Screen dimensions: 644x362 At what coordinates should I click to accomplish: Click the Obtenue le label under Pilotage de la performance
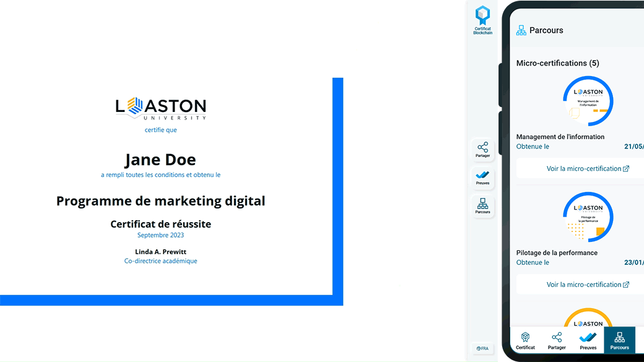coord(533,262)
